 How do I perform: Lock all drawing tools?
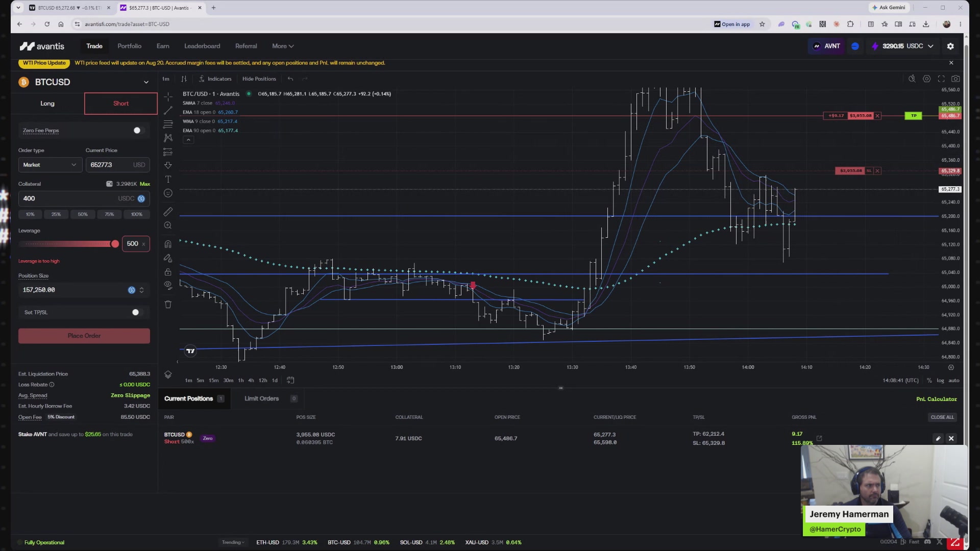(x=168, y=272)
